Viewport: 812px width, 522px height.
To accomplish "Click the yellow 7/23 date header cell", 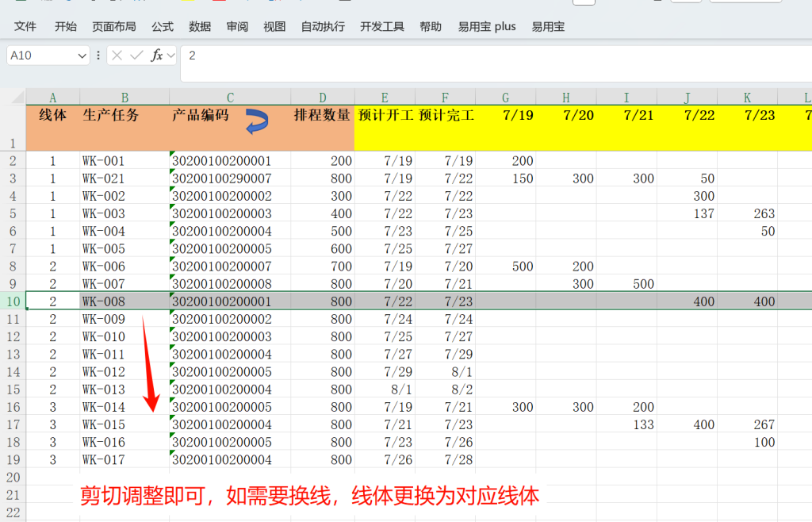I will 747,129.
